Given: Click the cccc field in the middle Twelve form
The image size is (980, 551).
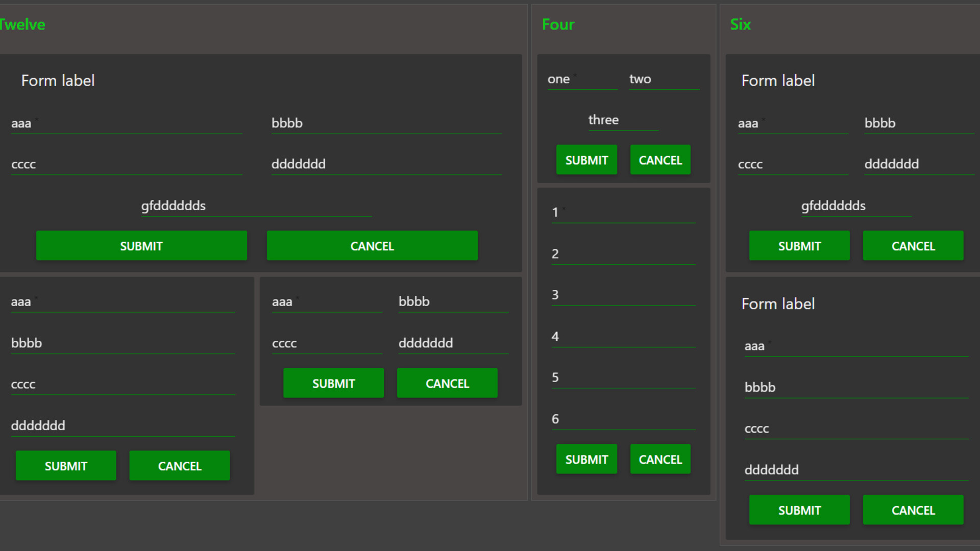Looking at the screenshot, I should 327,343.
